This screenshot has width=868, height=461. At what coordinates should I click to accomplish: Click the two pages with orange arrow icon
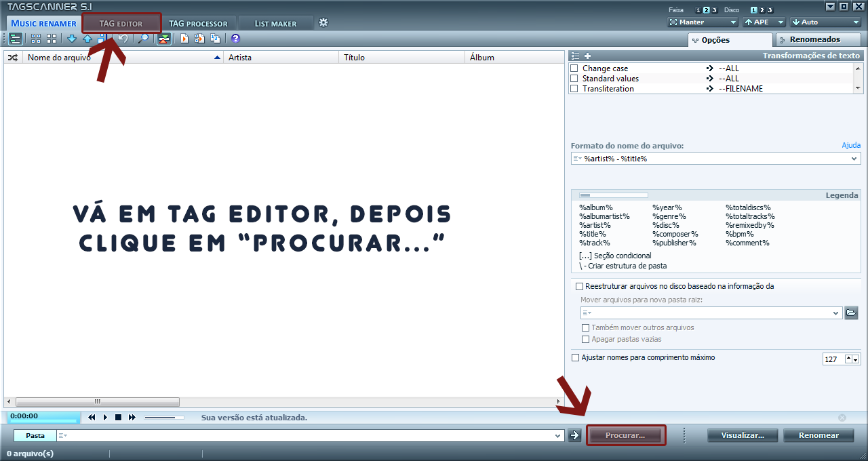click(199, 39)
